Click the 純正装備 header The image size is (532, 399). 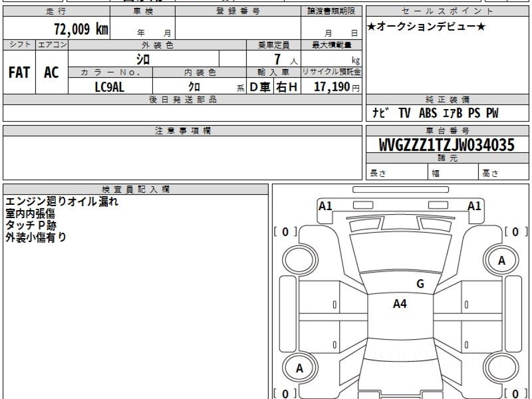[x=448, y=100]
